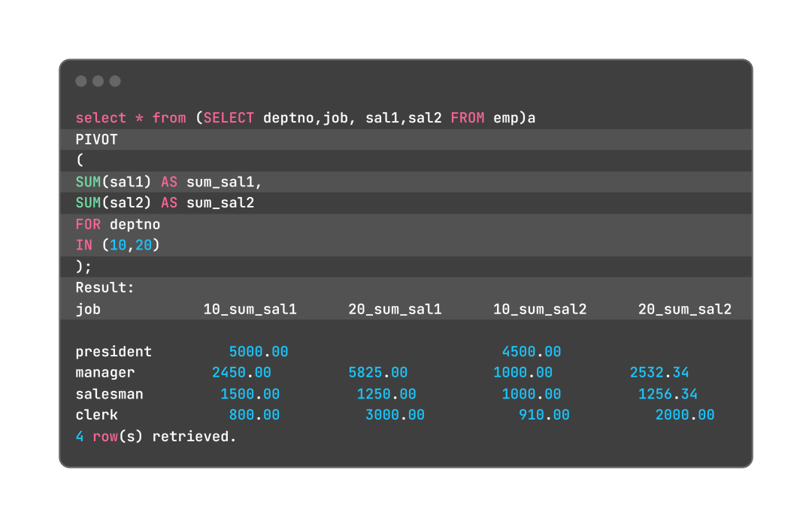Click the '4 row(s) retrieved.' status line
Viewport: 812px width, 527px height.
coord(156,436)
